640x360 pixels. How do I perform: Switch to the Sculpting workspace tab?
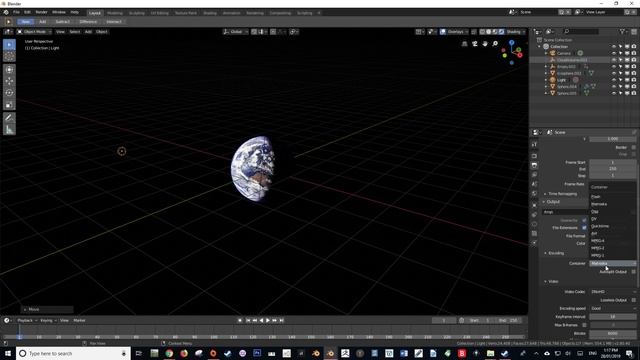tap(136, 13)
